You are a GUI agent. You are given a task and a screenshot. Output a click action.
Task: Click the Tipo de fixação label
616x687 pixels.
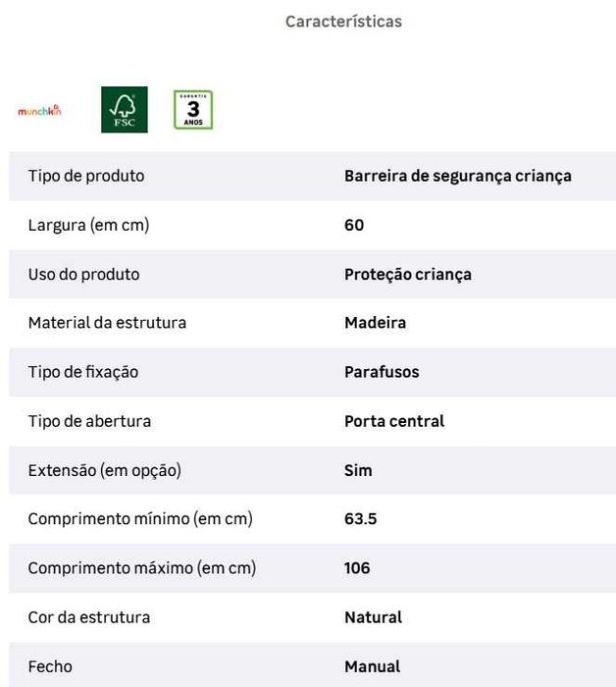(x=83, y=372)
